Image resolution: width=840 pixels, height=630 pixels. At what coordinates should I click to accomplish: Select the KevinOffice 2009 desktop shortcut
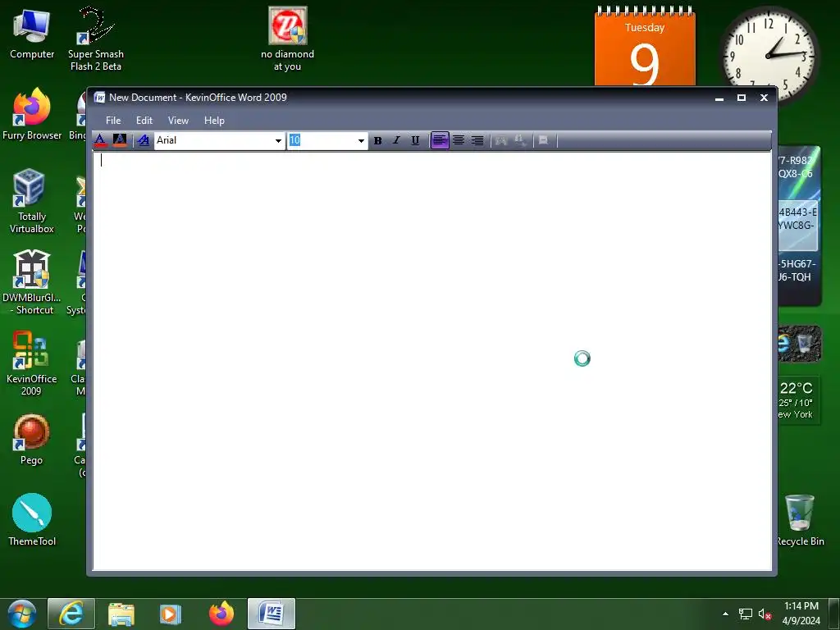pos(32,364)
